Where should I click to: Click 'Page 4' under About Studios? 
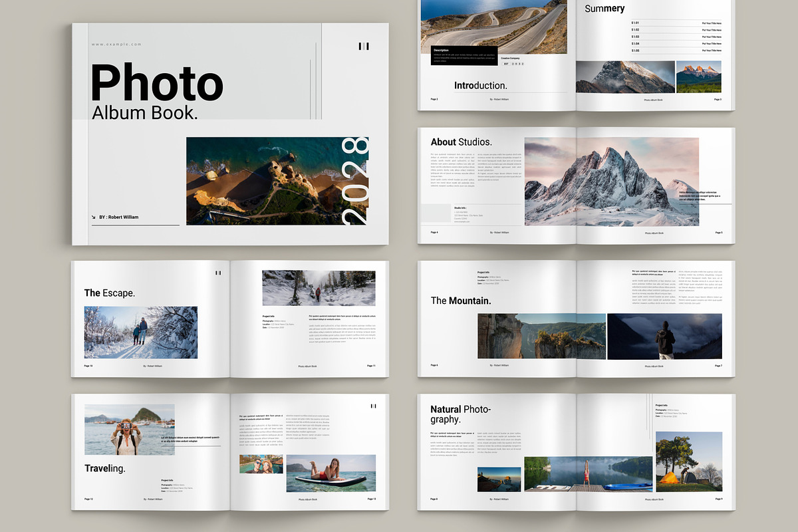pos(434,233)
